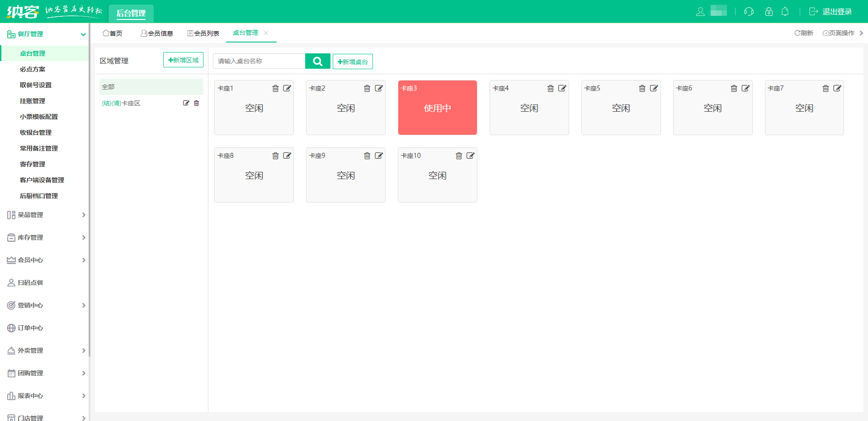
Task: Open customer service headset icon
Action: click(x=749, y=12)
